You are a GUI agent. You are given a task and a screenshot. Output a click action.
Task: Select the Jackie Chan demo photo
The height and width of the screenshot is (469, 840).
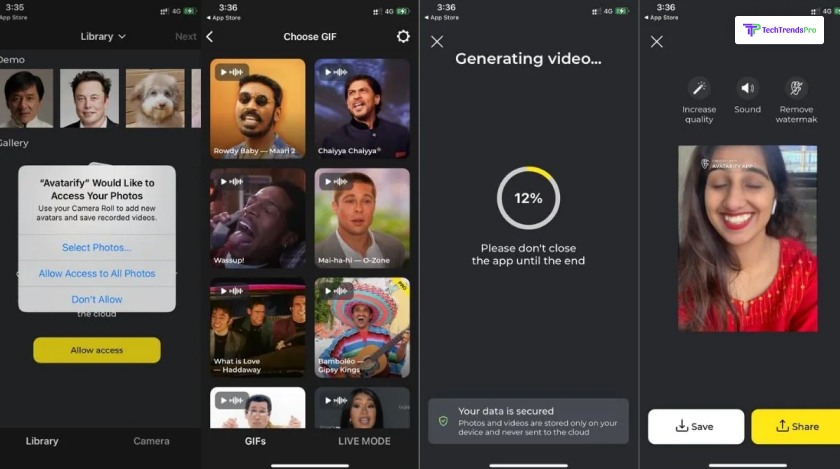[x=26, y=98]
